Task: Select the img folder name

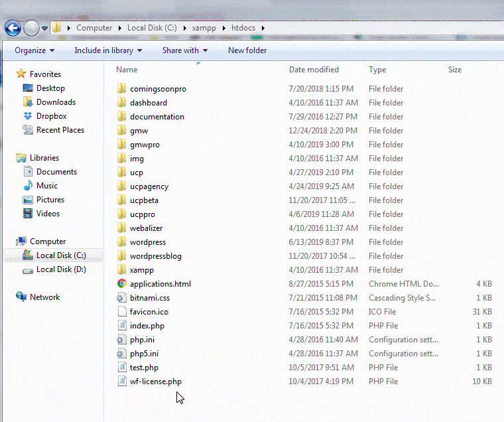Action: pyautogui.click(x=137, y=159)
